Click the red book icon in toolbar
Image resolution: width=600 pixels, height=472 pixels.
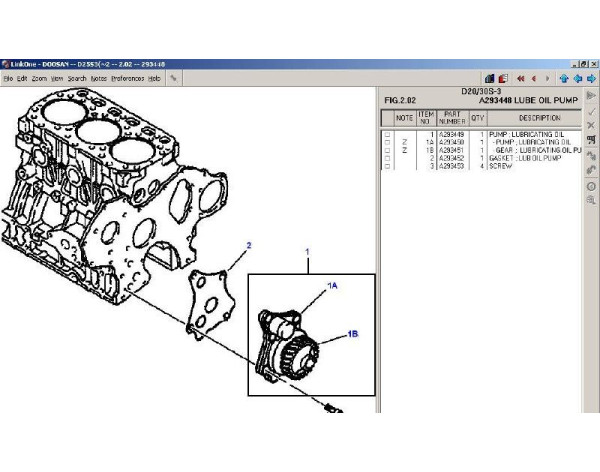pos(502,78)
